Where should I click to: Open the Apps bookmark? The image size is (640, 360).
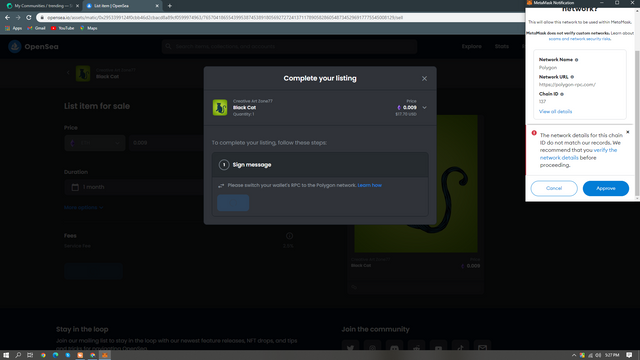[x=13, y=28]
